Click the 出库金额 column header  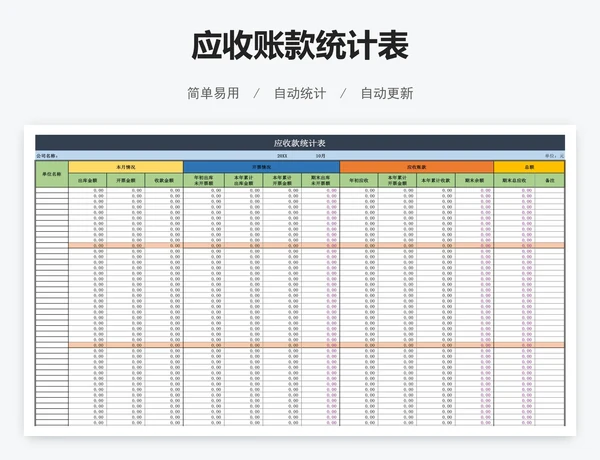point(88,180)
